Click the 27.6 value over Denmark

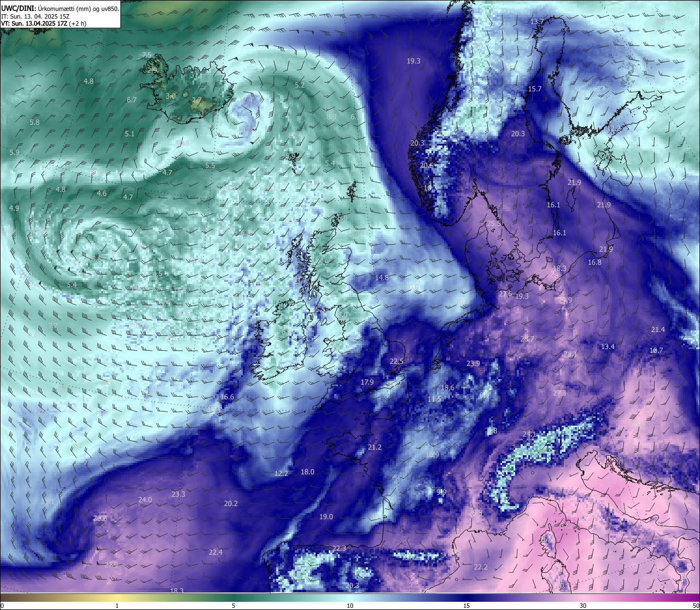coord(505,294)
